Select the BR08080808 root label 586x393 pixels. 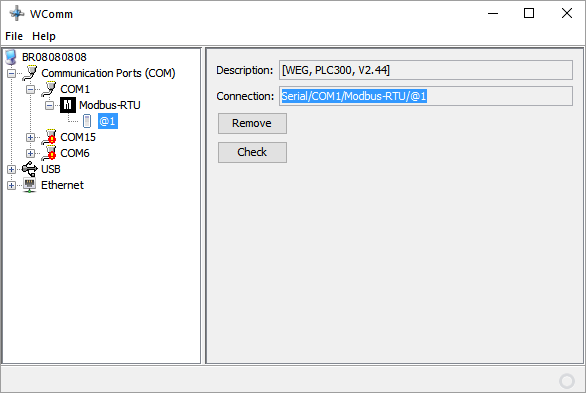pyautogui.click(x=54, y=57)
